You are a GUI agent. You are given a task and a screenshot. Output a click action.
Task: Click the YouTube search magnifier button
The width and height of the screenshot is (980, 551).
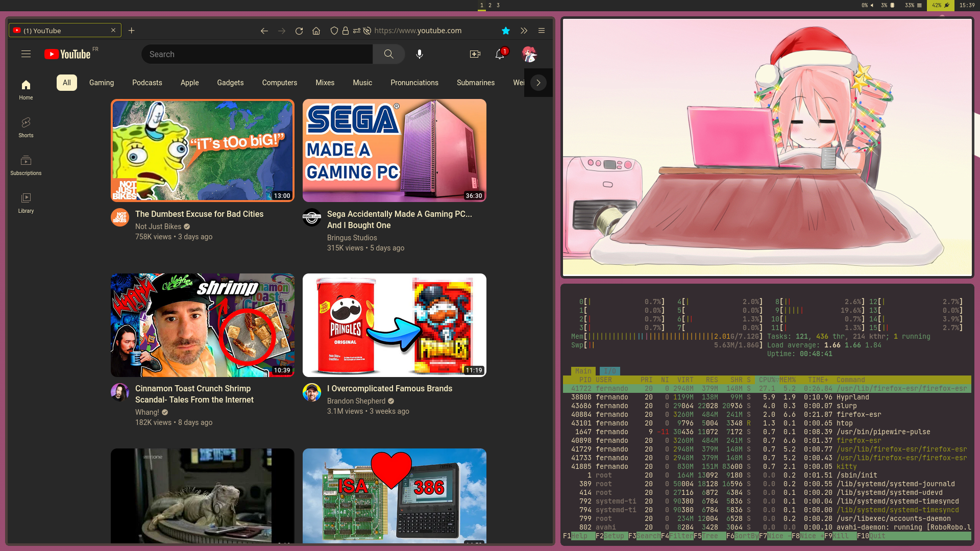point(388,54)
